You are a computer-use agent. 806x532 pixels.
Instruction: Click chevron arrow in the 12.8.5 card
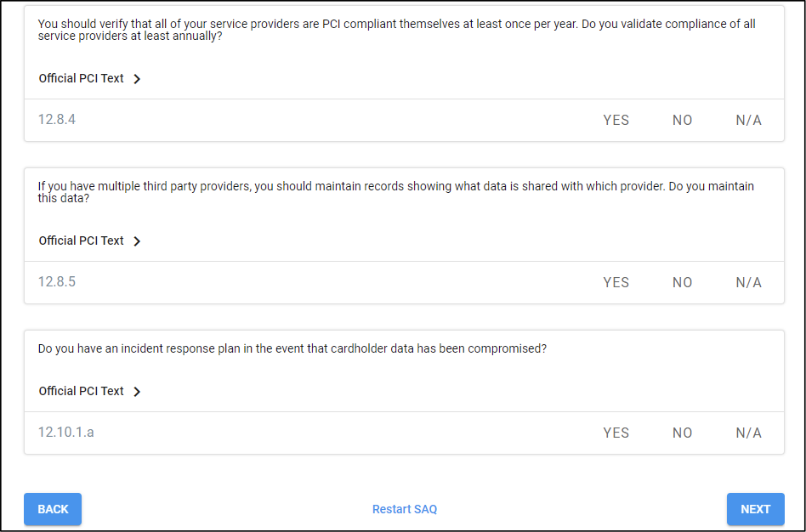click(137, 241)
